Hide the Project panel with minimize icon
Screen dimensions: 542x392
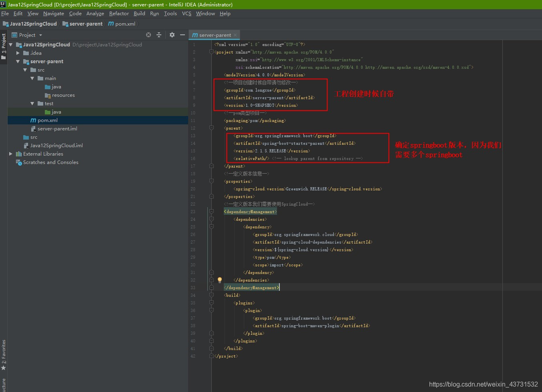pyautogui.click(x=183, y=35)
